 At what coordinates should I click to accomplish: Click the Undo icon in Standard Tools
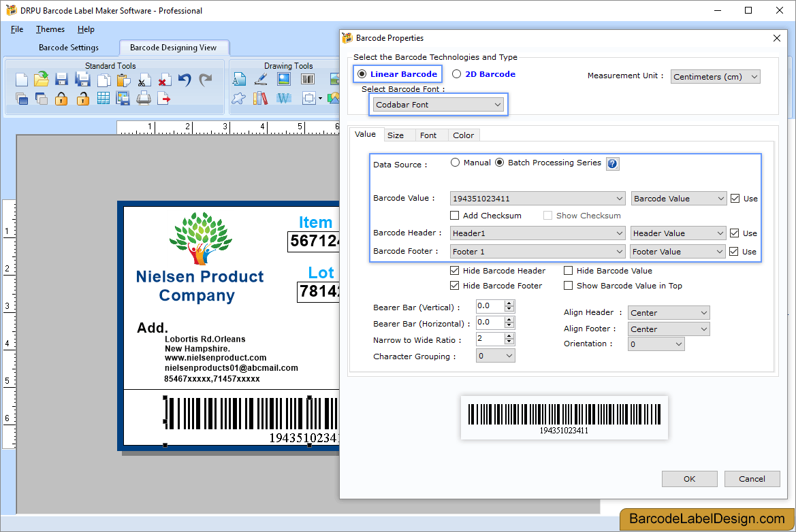point(184,79)
